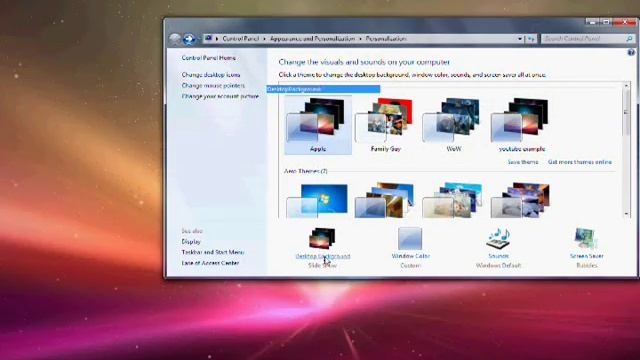Select the fourth Aero theme thumbnail
Image resolution: width=640 pixels, height=360 pixels.
click(x=520, y=201)
